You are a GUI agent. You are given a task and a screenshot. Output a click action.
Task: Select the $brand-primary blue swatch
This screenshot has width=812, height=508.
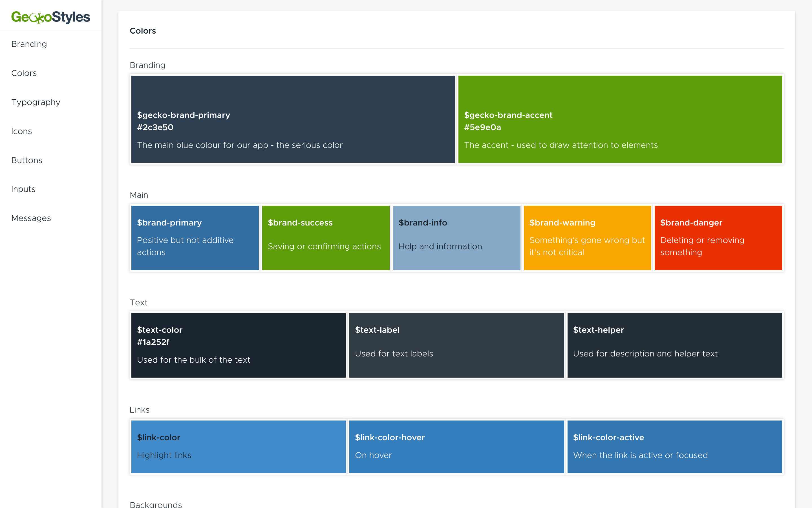click(195, 238)
